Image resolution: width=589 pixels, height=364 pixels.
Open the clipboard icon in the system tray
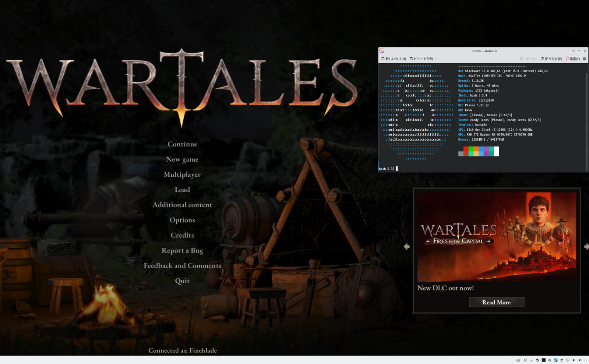[562, 360]
